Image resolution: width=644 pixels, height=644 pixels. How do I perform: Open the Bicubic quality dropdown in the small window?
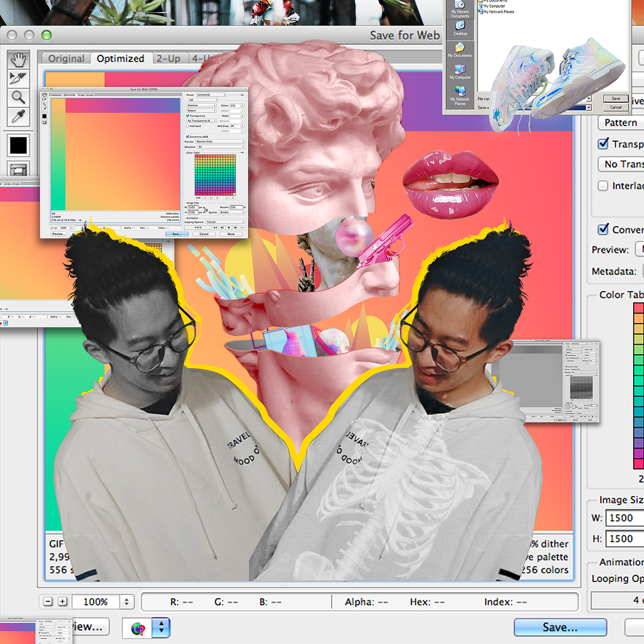pyautogui.click(x=232, y=212)
